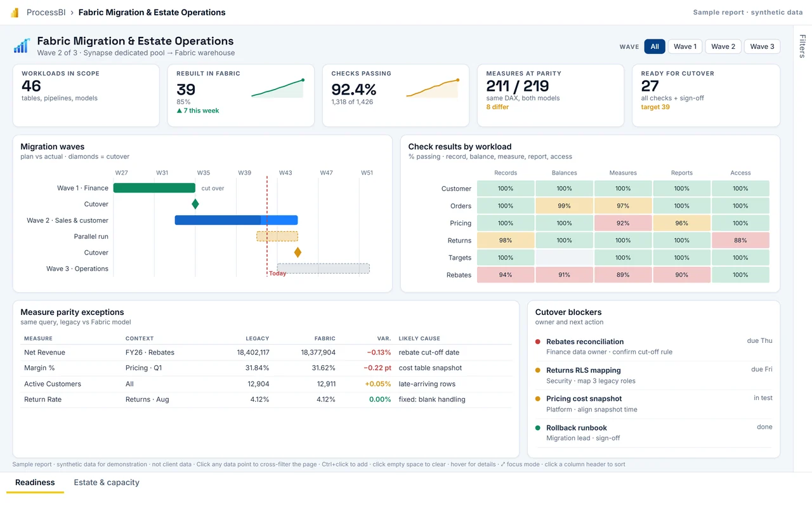
Task: Click the green dot beside Rollback runbook
Action: tap(538, 428)
